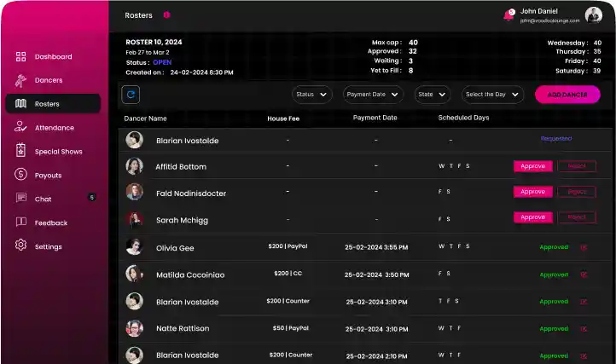Open the notification bell in the header
Screen dimensions: 616x364
tap(509, 14)
